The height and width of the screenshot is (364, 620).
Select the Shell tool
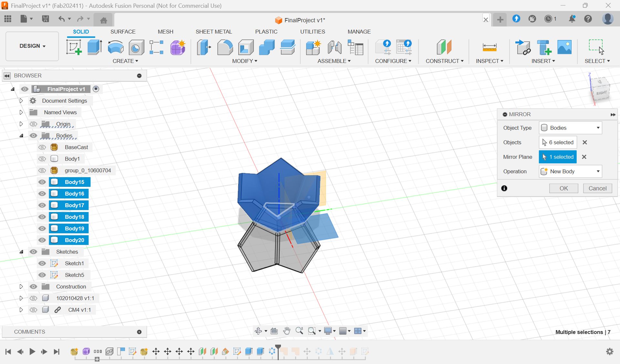tap(246, 47)
